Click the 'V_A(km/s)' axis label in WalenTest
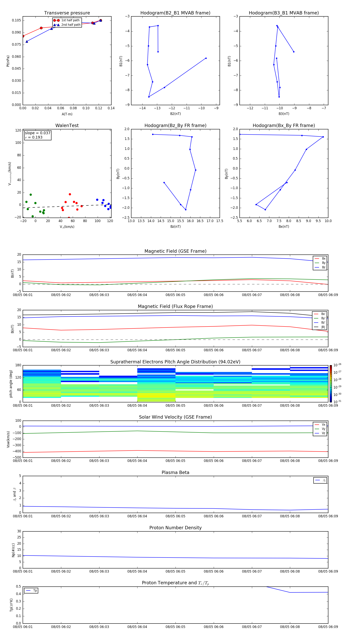The image size is (351, 644). (x=67, y=227)
